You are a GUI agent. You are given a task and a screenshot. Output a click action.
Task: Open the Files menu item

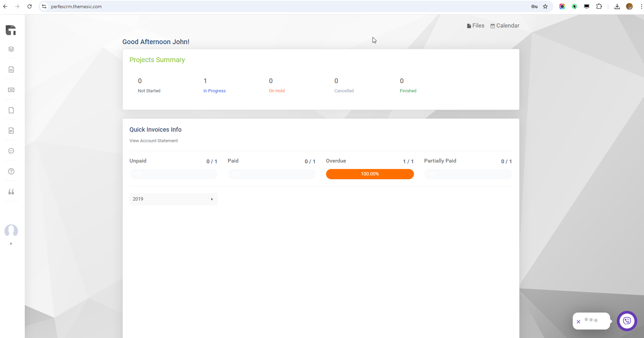(x=476, y=26)
